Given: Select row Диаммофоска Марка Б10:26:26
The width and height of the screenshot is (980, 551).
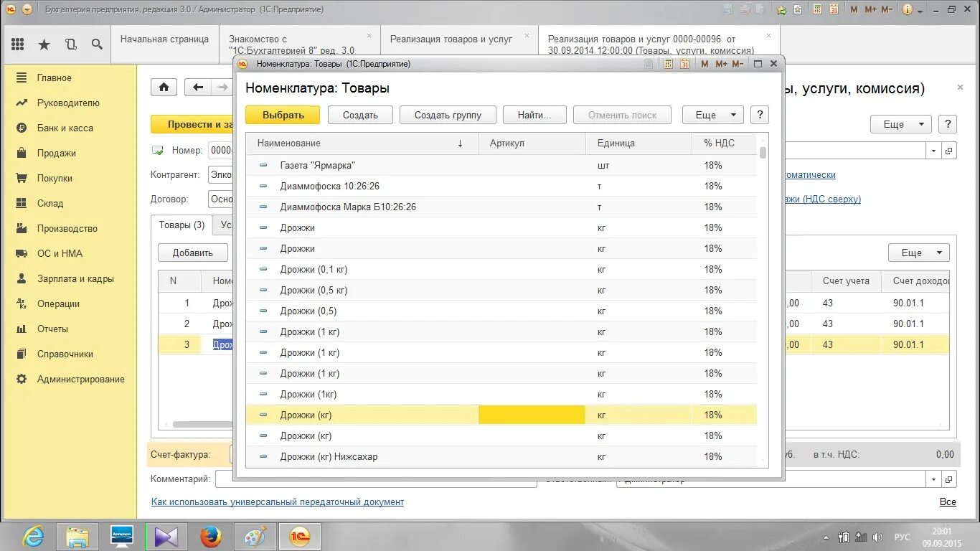Looking at the screenshot, I should tap(501, 207).
